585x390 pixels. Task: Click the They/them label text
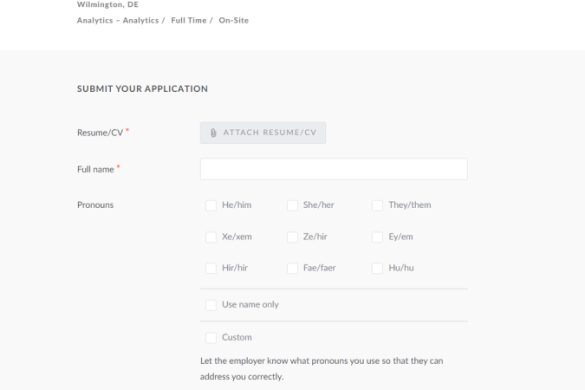point(410,205)
